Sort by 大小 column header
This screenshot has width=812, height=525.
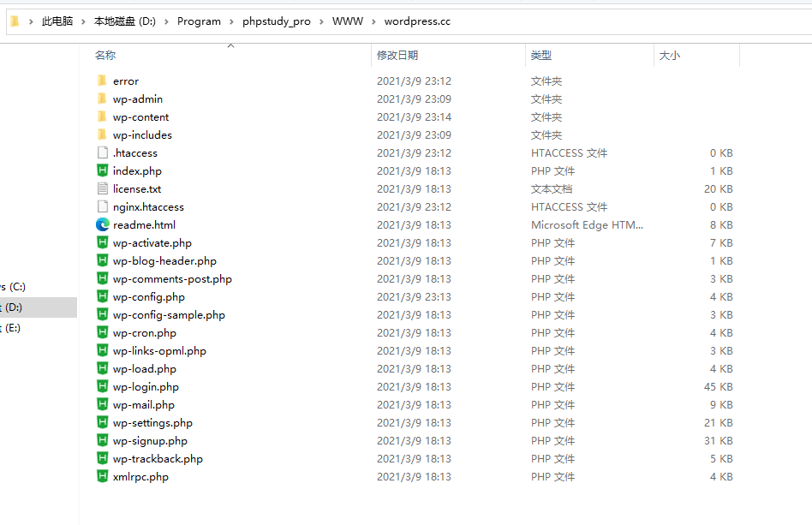[670, 56]
